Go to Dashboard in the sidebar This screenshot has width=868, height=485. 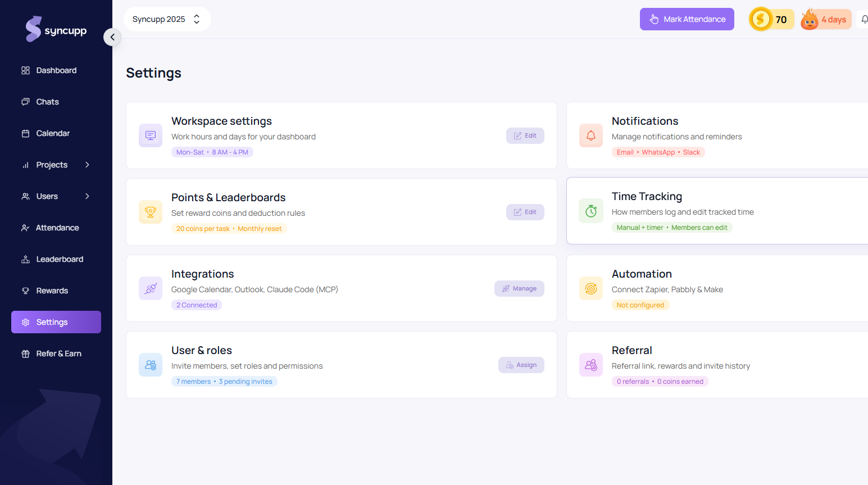click(56, 70)
